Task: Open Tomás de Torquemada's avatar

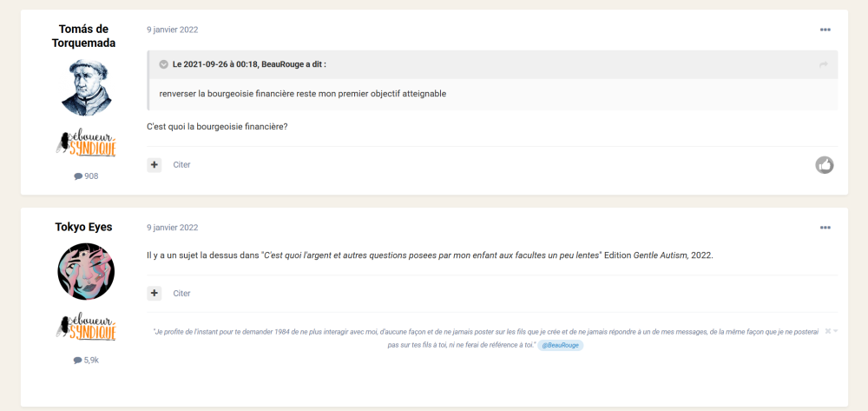Action: pos(86,88)
